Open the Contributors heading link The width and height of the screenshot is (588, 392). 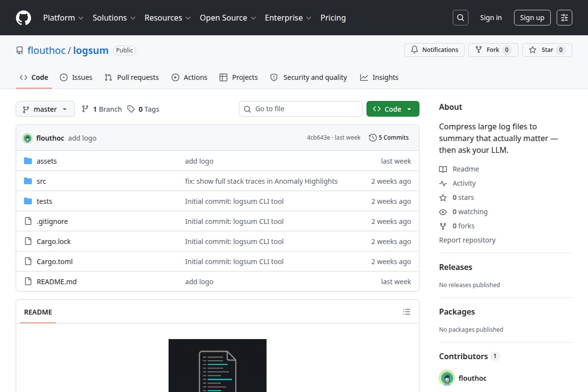[x=469, y=356]
